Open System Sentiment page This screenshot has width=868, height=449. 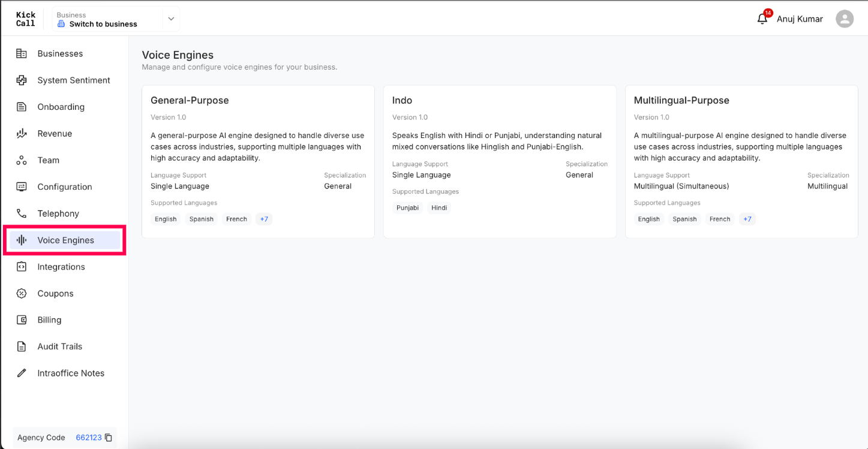pyautogui.click(x=65, y=80)
